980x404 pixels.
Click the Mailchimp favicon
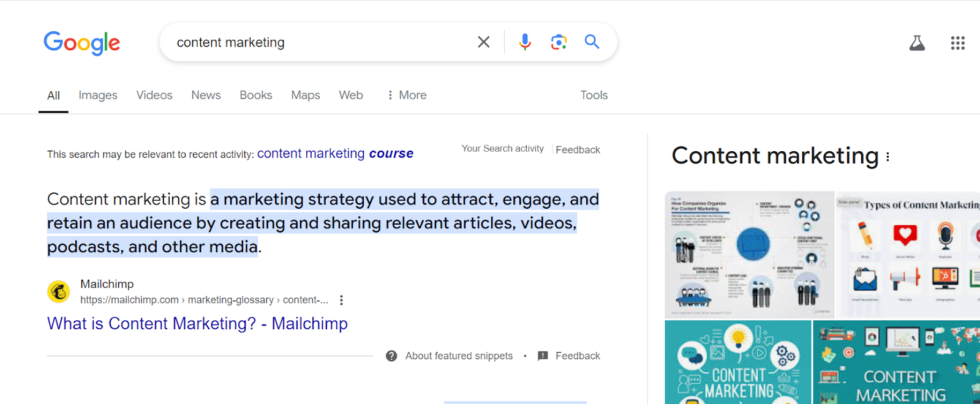click(59, 291)
